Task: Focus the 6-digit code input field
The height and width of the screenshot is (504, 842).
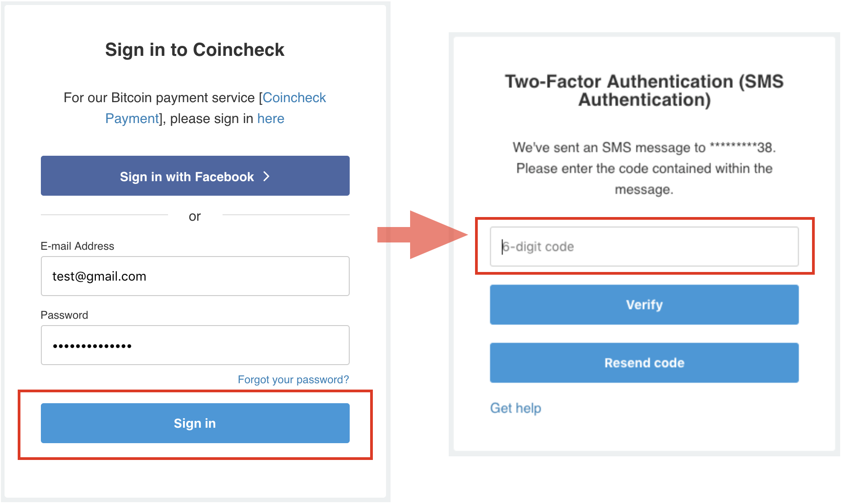Action: point(644,247)
